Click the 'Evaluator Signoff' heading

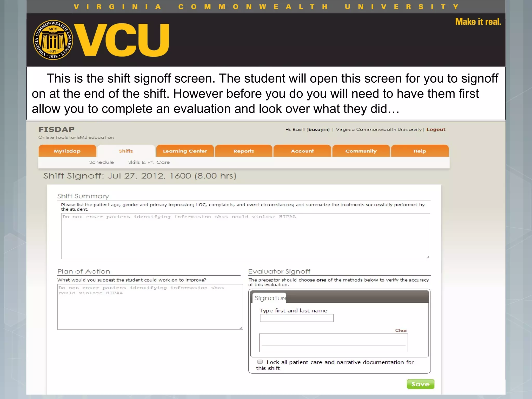pos(279,271)
